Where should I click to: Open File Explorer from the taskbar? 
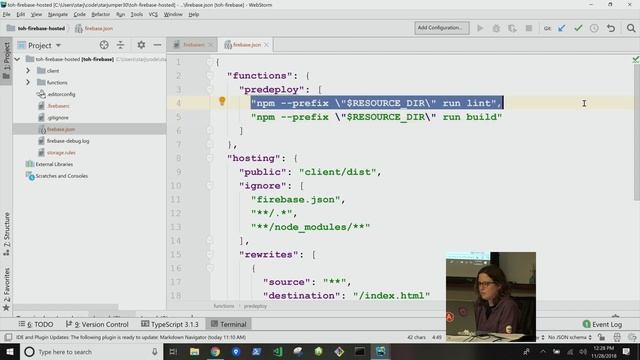coord(194,351)
